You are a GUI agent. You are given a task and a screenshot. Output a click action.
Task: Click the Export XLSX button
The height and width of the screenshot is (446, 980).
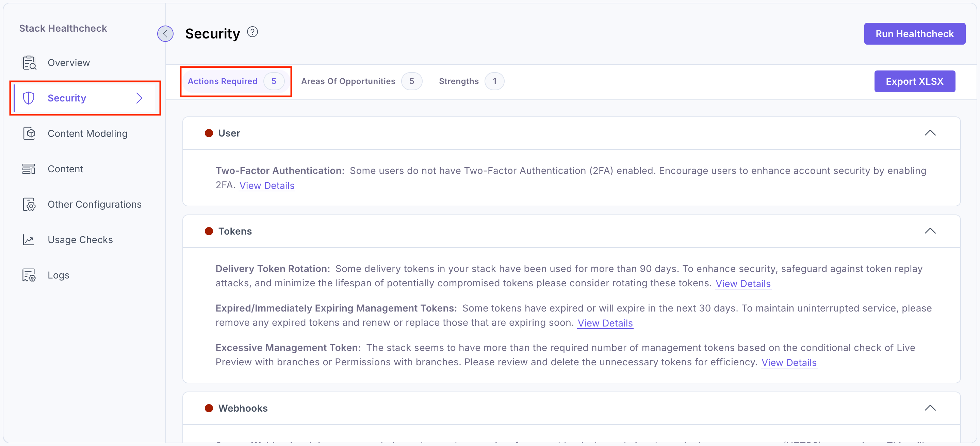(915, 81)
